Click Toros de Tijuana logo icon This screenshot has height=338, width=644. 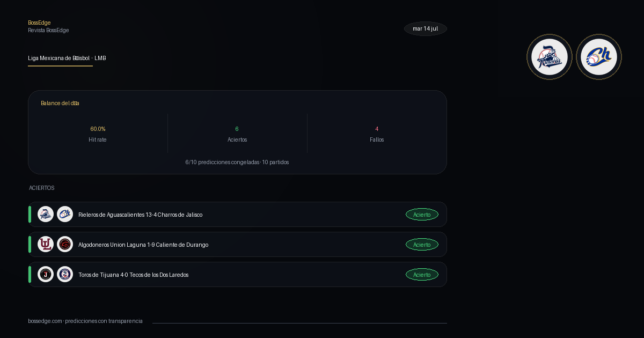(46, 274)
